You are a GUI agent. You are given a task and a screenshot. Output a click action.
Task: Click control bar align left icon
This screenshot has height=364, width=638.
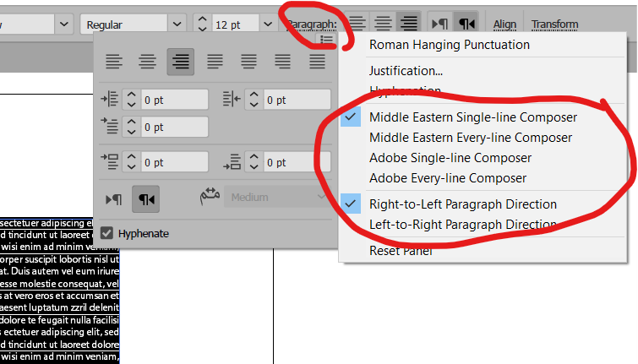(x=357, y=24)
